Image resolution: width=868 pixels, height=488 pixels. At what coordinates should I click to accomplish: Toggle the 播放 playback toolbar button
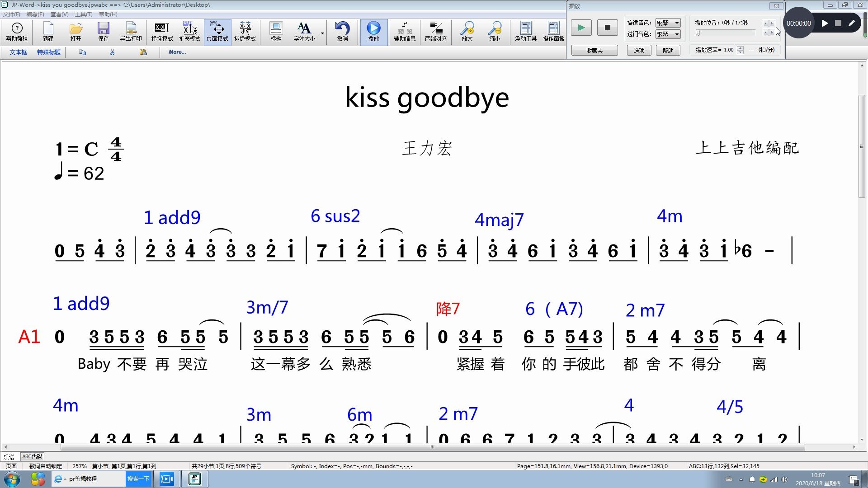373,32
